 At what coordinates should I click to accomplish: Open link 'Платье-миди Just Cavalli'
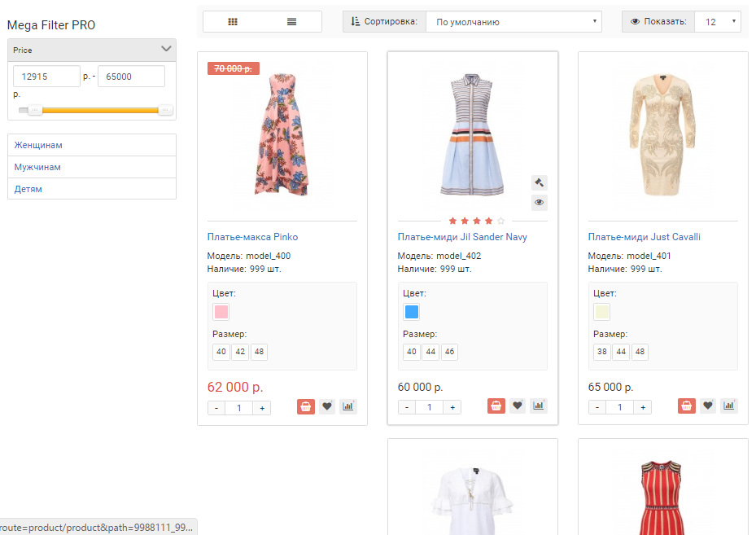pos(645,237)
